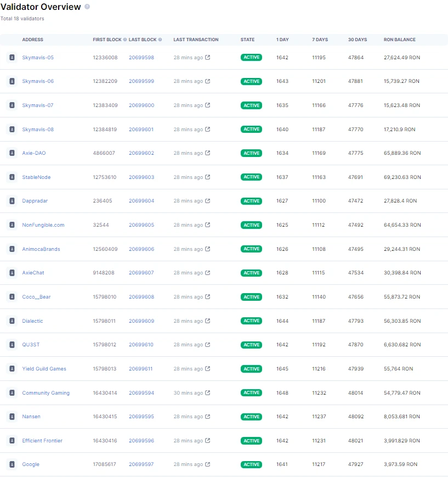
Task: Click the ACTIVE badge for Skymavis-07
Action: click(x=251, y=105)
